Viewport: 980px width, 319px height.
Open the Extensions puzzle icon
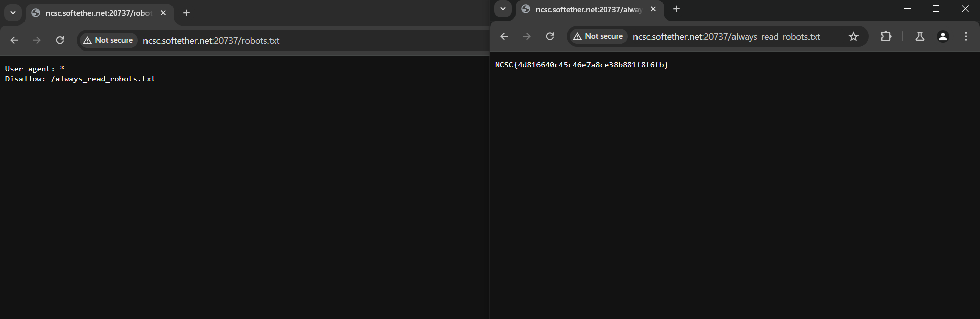point(886,36)
